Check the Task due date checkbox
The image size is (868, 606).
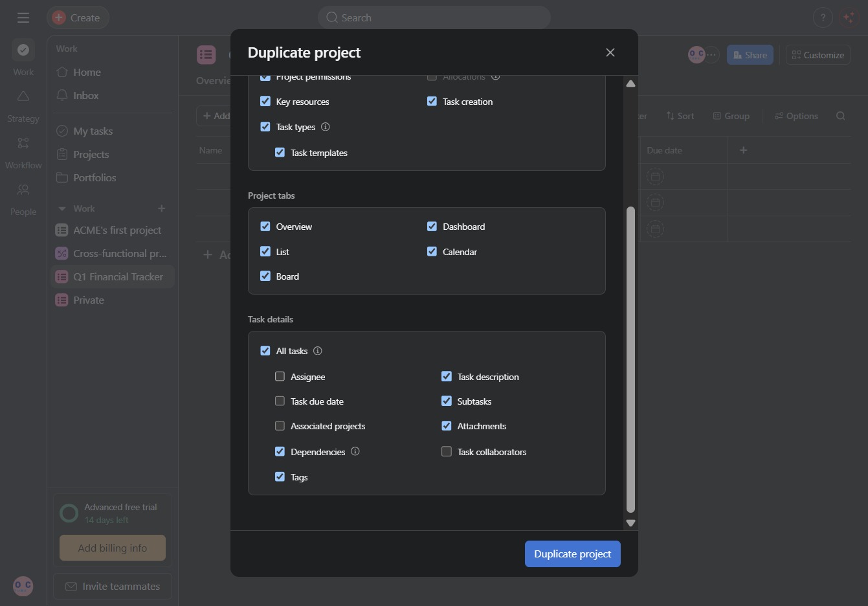[x=280, y=401]
